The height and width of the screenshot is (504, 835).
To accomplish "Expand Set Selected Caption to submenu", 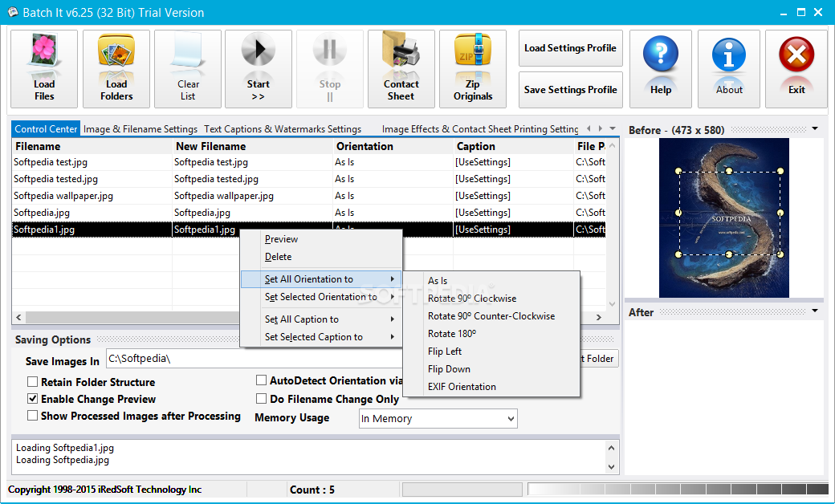I will (322, 337).
